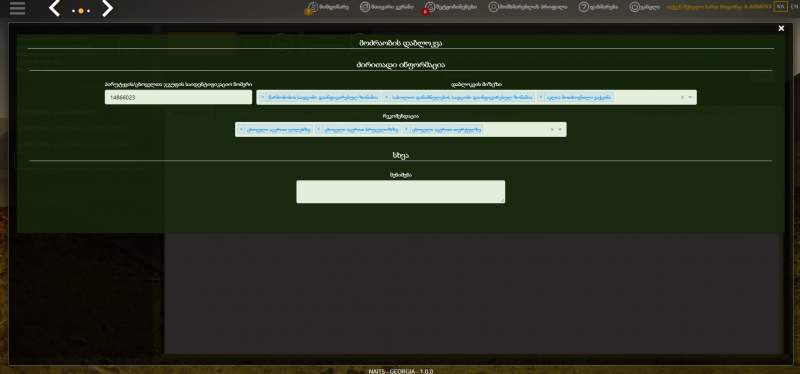Click the logout power icon
This screenshot has height=374, width=800.
644,7
